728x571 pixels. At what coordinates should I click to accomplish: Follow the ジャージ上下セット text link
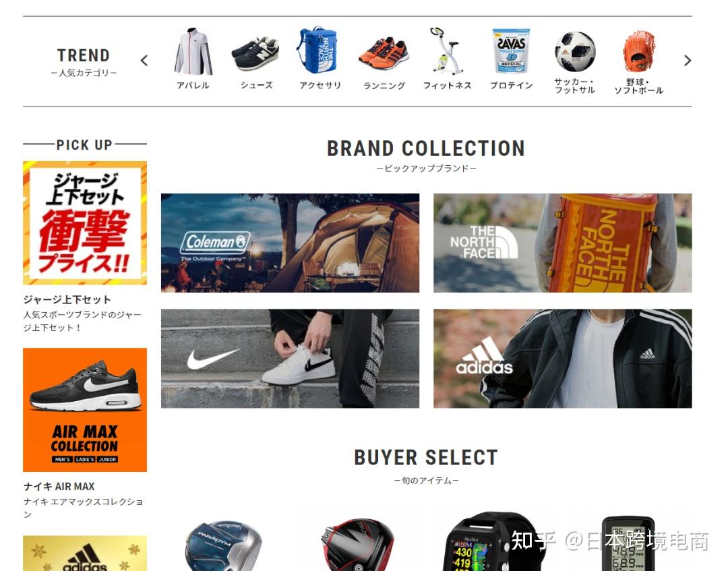(67, 299)
